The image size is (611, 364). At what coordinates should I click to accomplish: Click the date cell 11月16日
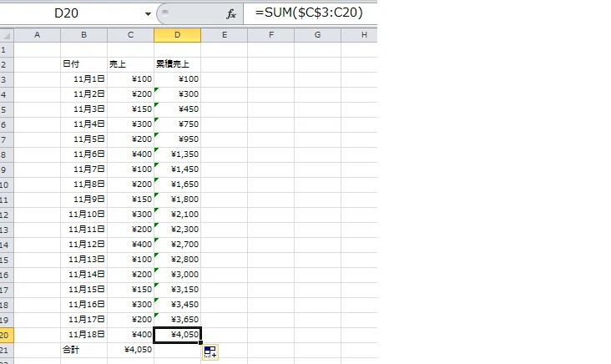pos(83,305)
